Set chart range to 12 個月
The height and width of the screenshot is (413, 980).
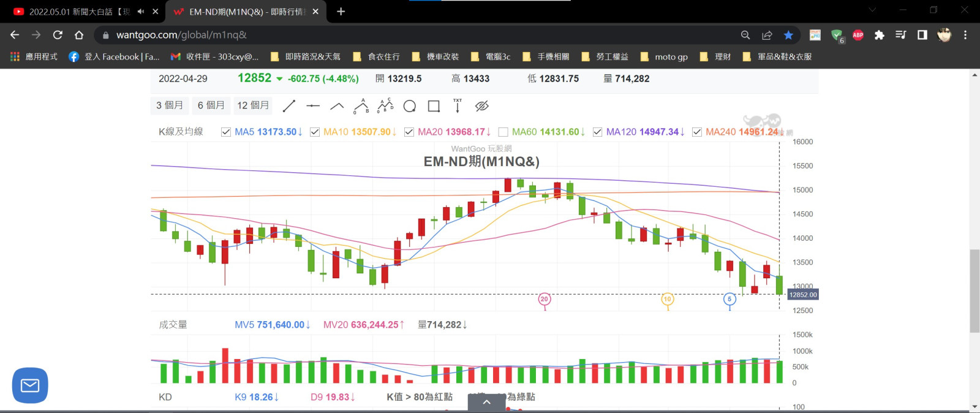coord(253,105)
